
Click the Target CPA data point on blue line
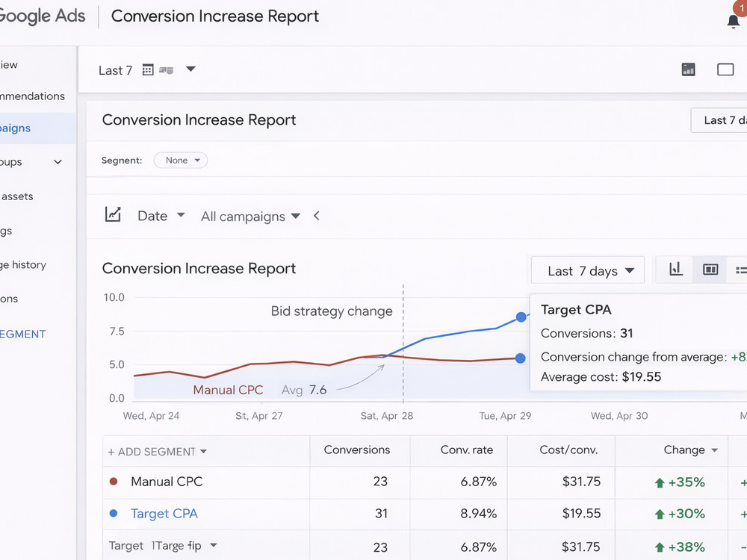(x=521, y=317)
